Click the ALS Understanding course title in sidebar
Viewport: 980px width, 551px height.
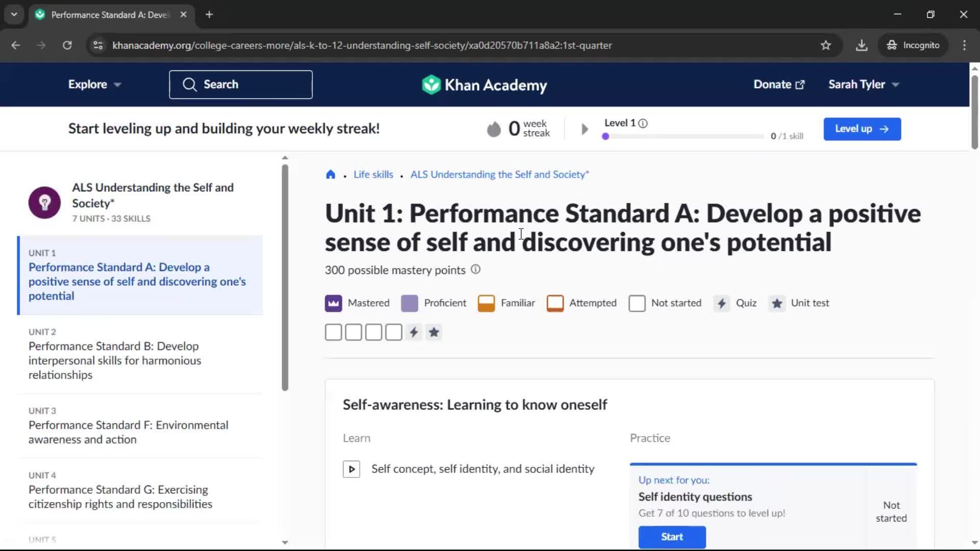(153, 195)
